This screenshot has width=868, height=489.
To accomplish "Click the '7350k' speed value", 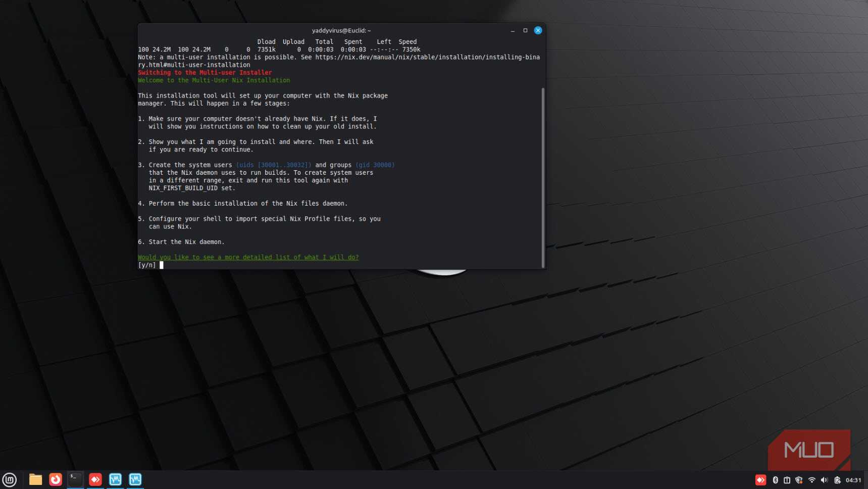I will pyautogui.click(x=411, y=50).
